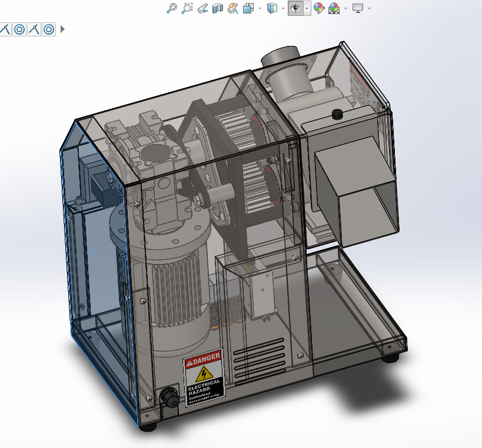This screenshot has height=448, width=482.
Task: Select the coincident mate icon between the concentric icons
Action: pos(34,29)
